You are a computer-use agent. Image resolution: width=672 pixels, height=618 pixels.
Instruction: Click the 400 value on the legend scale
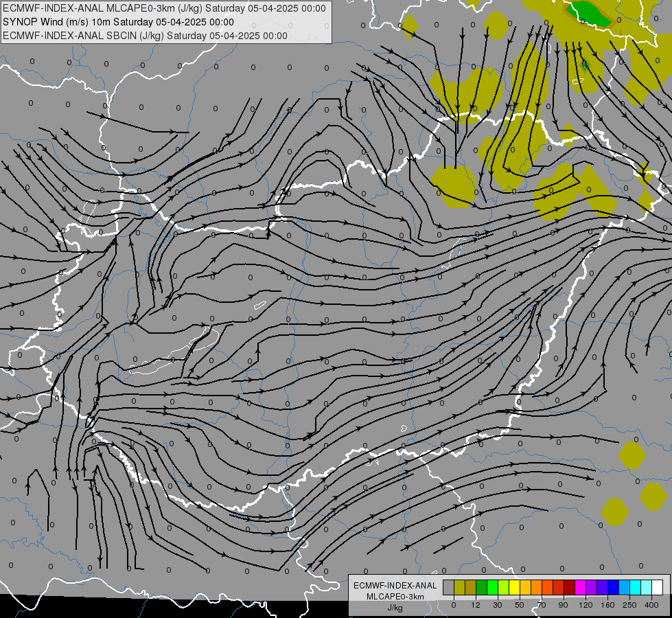click(651, 605)
